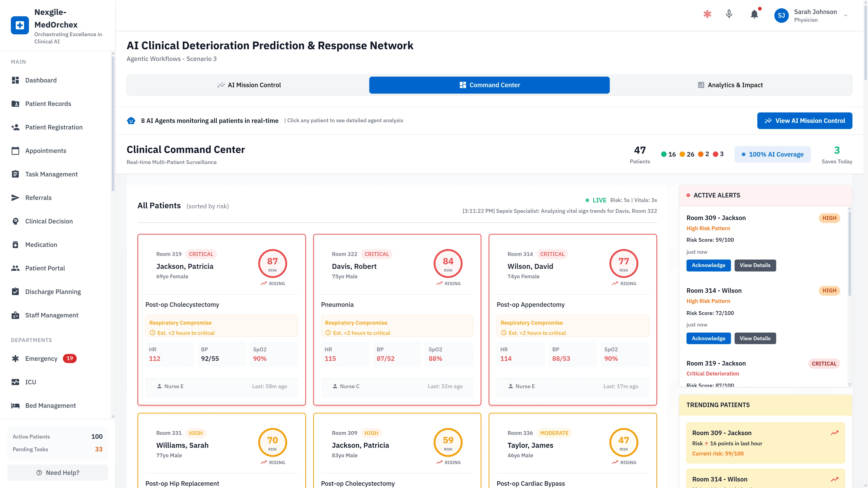
Task: Open the Dashboard from the sidebar
Action: tap(41, 80)
